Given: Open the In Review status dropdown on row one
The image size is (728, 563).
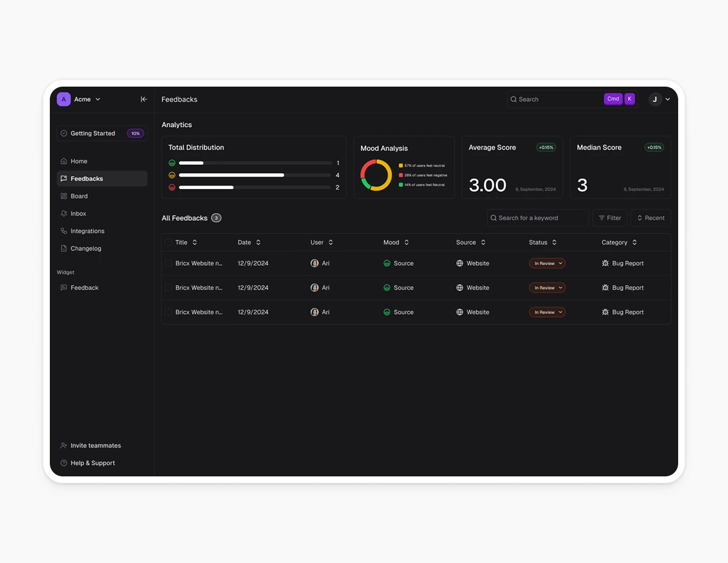Looking at the screenshot, I should click(547, 263).
